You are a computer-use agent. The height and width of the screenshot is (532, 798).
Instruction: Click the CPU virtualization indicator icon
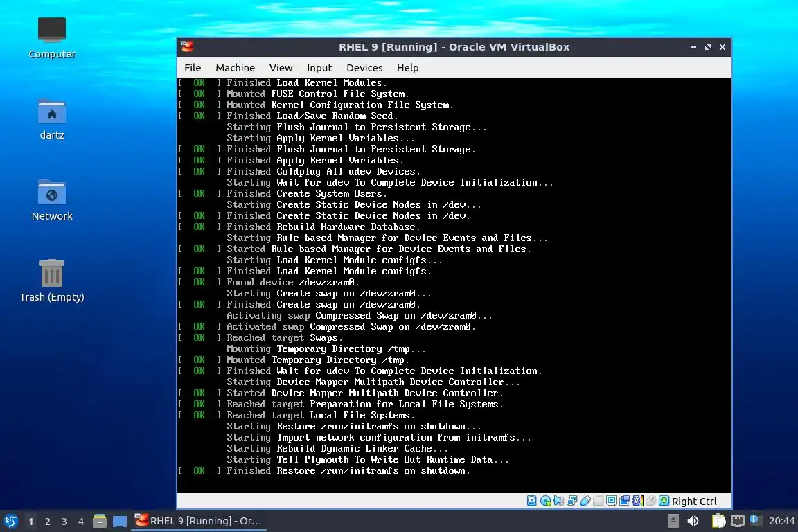pyautogui.click(x=638, y=501)
